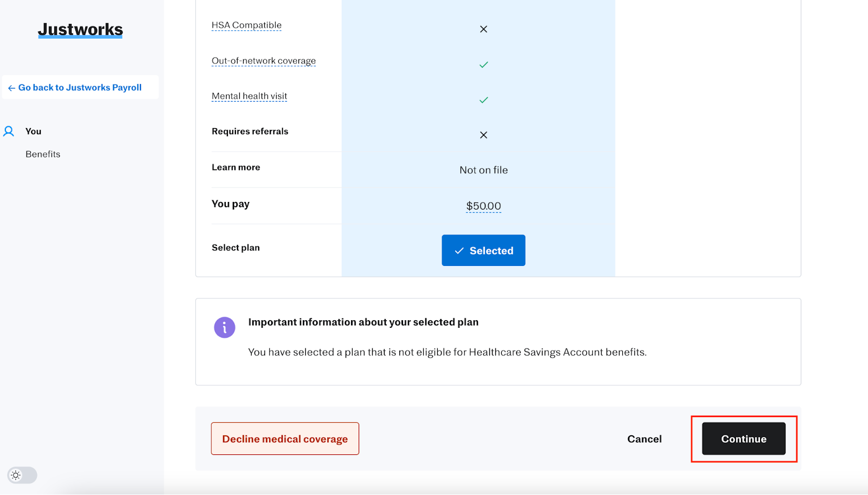
Task: Go back to Justworks Payroll
Action: tap(80, 87)
